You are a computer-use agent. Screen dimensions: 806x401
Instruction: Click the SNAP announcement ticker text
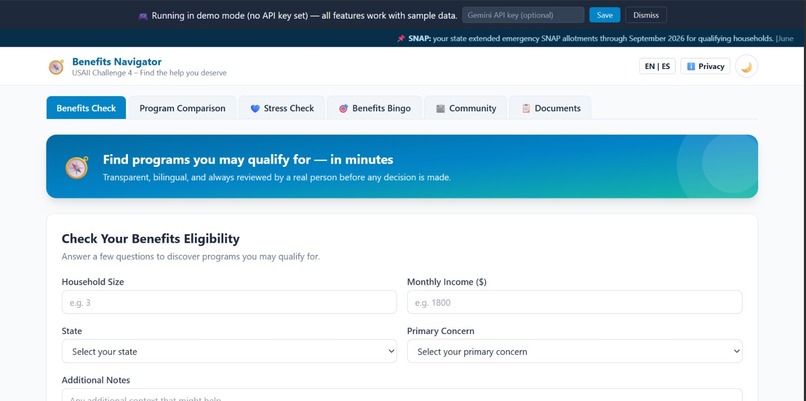pyautogui.click(x=601, y=39)
